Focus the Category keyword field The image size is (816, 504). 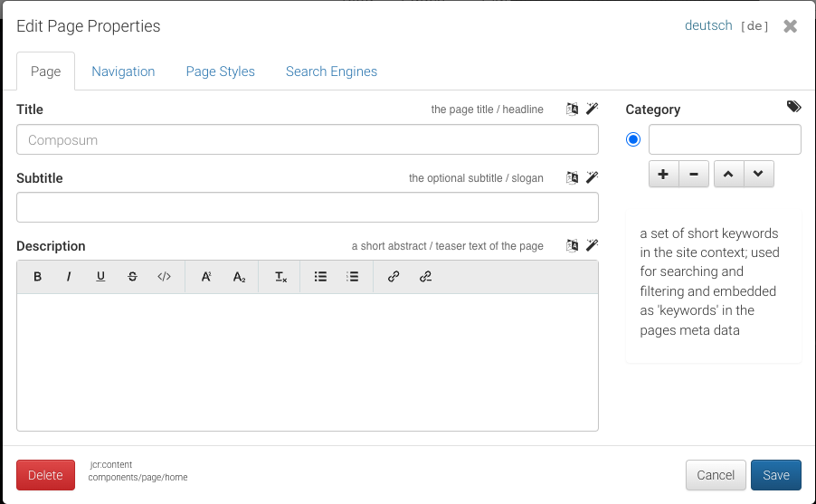[725, 139]
